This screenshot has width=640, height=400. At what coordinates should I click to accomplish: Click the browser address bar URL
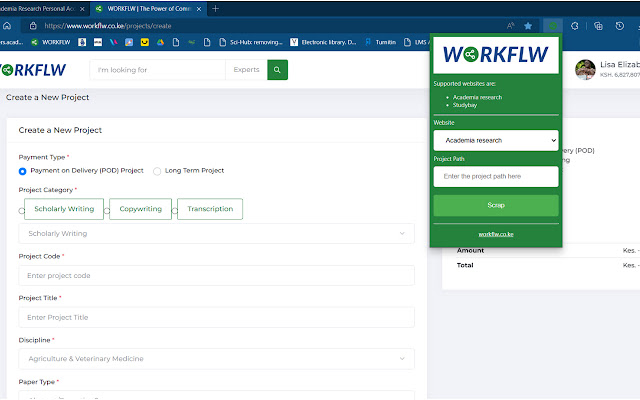(x=108, y=26)
